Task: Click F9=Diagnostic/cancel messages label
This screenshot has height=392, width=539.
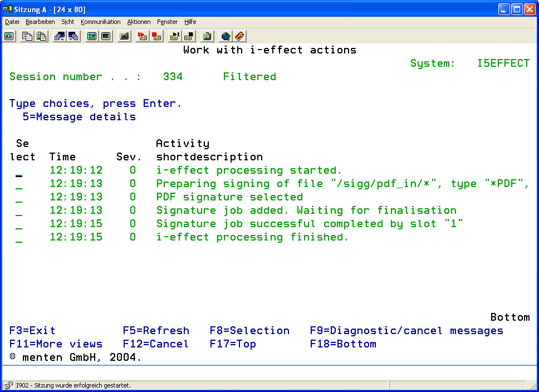Action: pos(406,331)
